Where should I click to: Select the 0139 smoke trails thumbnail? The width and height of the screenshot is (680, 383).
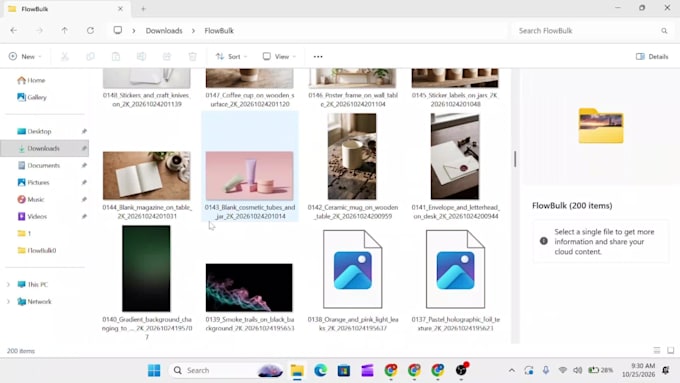pyautogui.click(x=249, y=288)
